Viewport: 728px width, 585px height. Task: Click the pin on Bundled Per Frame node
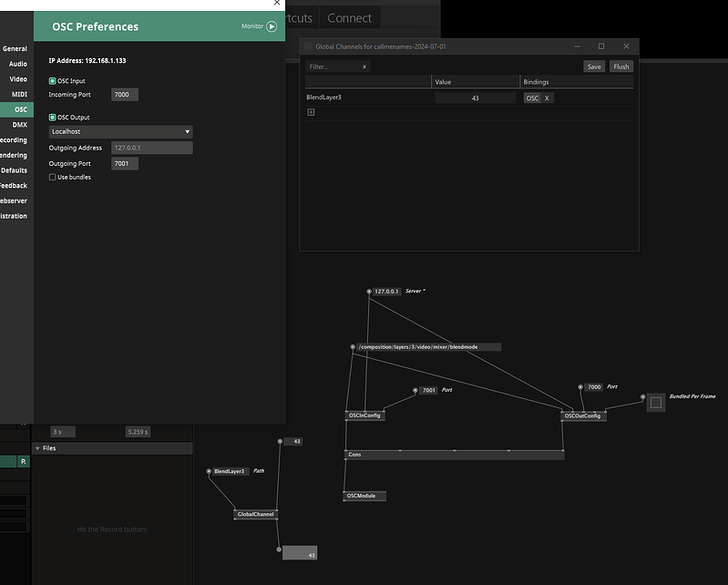click(643, 397)
